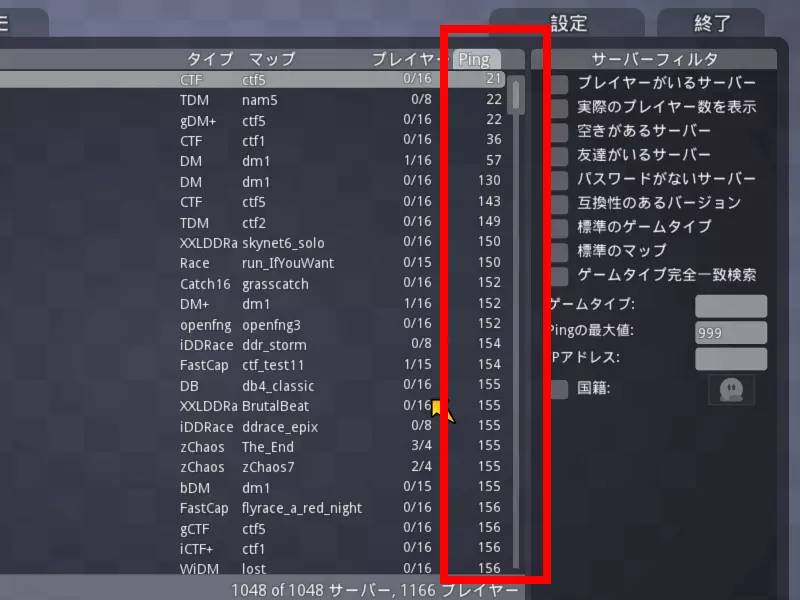Click the Pingの最大値 field showing 999
The image size is (800, 600).
(x=731, y=333)
